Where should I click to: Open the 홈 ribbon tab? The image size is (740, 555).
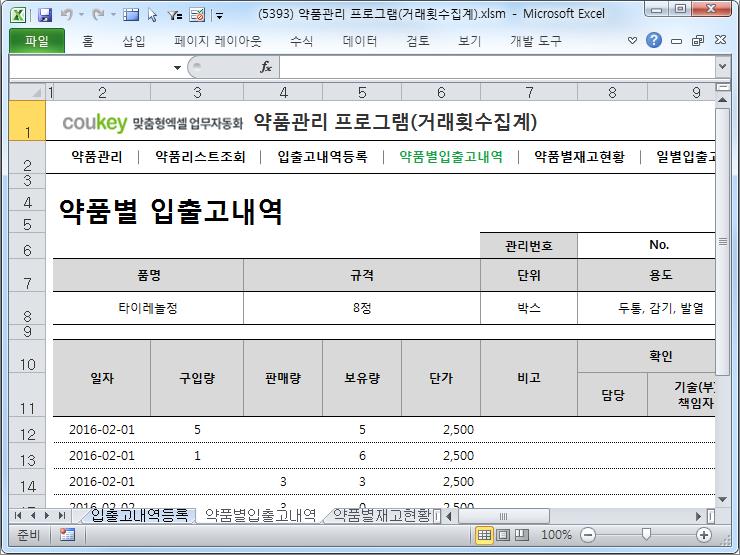(88, 41)
